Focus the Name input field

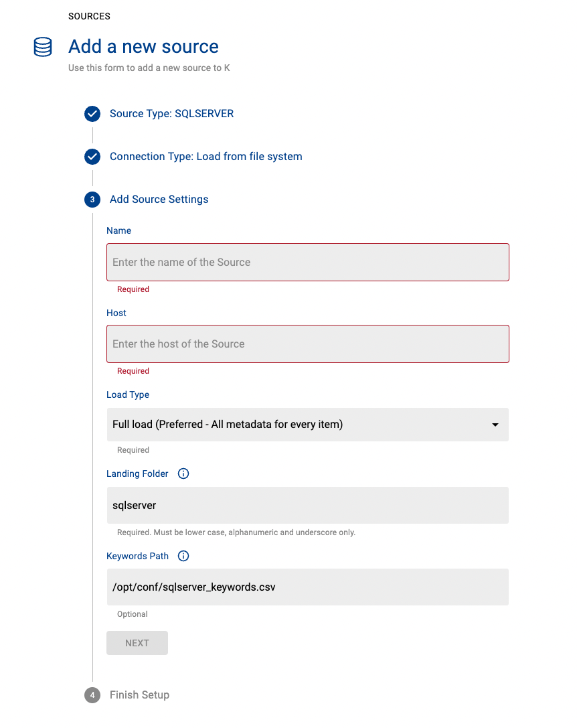point(307,262)
